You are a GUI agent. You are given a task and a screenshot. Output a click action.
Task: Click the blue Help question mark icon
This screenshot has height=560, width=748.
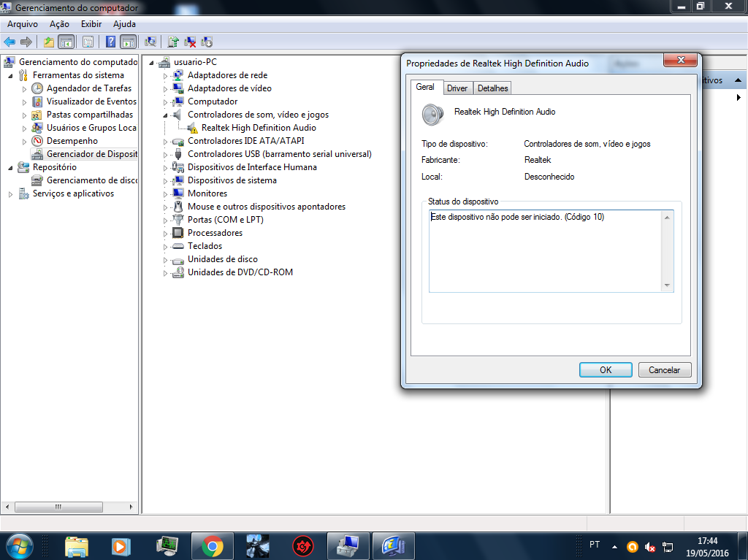111,42
